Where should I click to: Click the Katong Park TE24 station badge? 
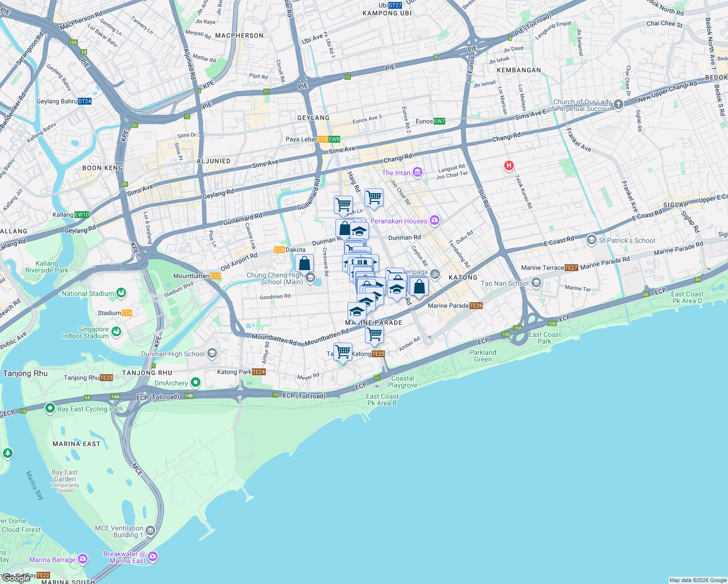[259, 372]
